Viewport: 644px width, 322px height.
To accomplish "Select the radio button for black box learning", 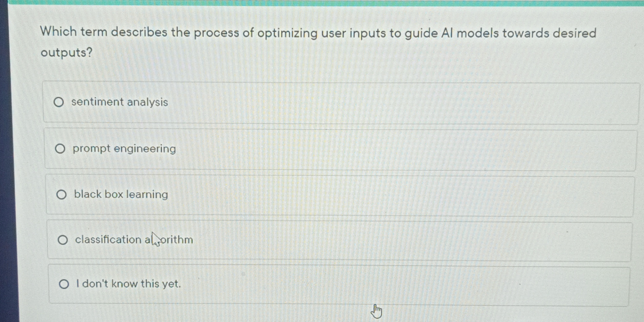I will [62, 195].
